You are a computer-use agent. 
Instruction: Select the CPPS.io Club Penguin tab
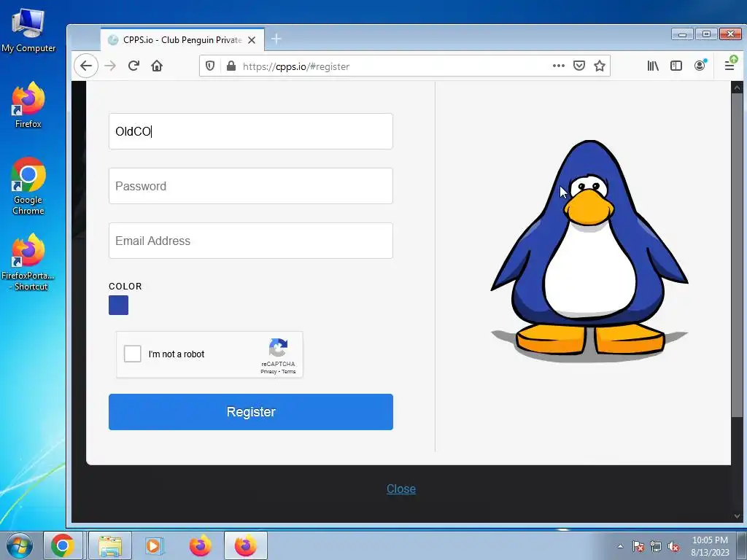click(182, 40)
